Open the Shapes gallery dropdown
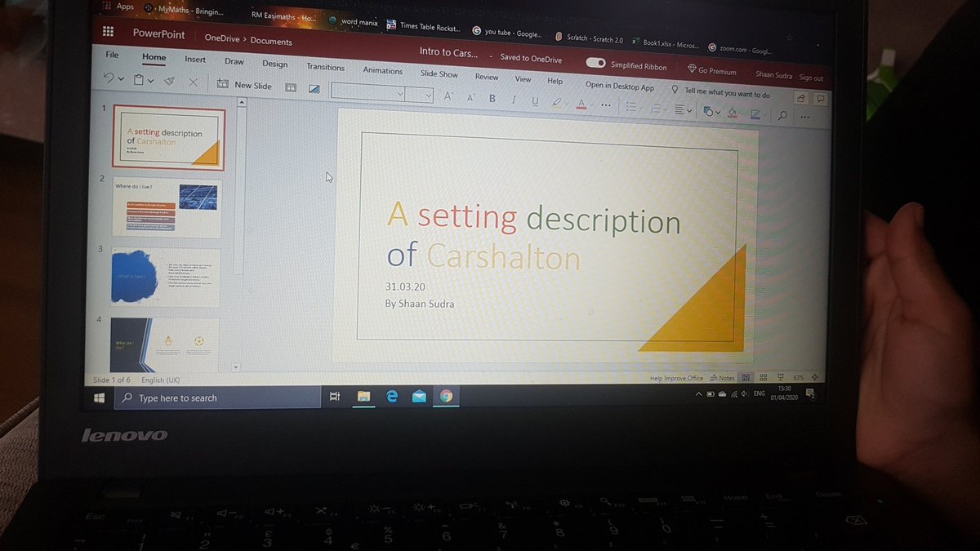This screenshot has height=551, width=980. [x=710, y=111]
